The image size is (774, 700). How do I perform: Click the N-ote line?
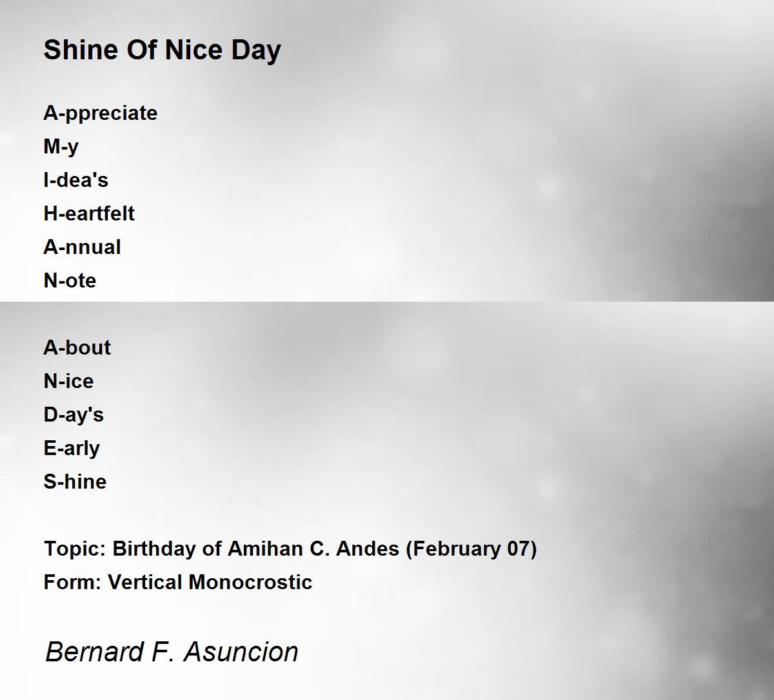[x=70, y=280]
